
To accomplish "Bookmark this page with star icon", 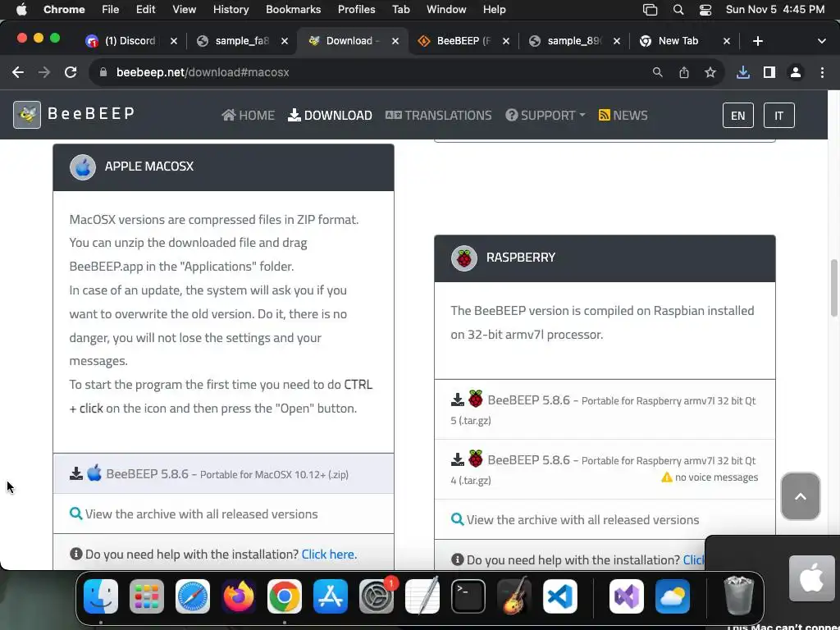I will [x=710, y=72].
